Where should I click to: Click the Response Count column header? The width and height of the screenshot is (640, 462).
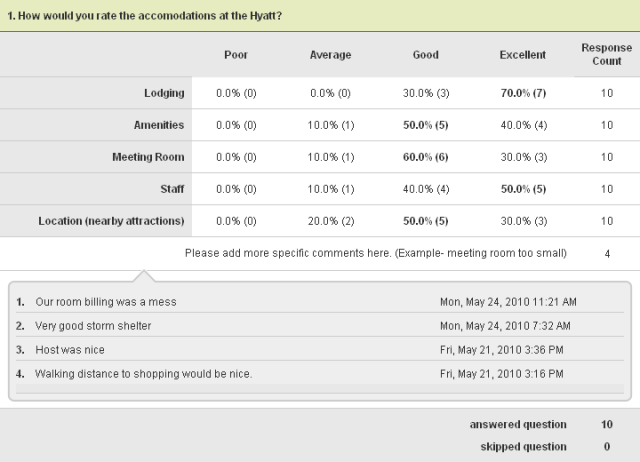[607, 54]
